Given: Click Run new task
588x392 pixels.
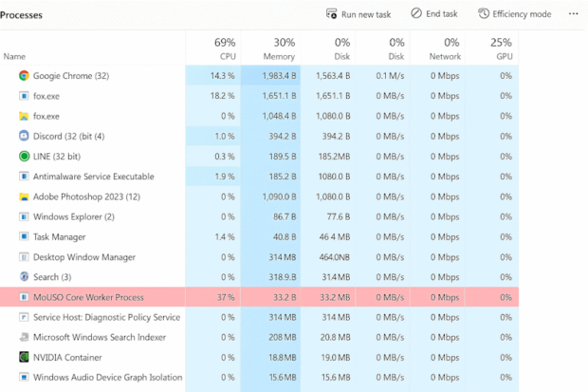Looking at the screenshot, I should tap(358, 14).
